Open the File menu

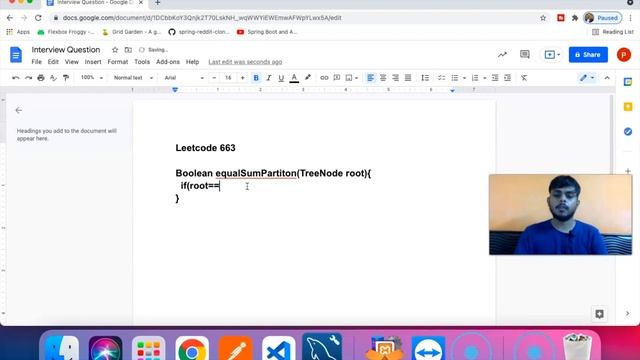pyautogui.click(x=36, y=62)
